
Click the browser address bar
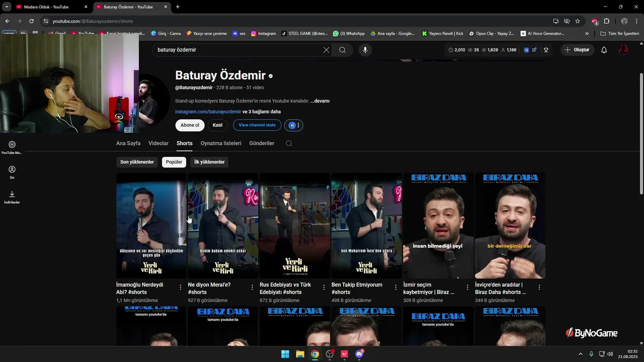297,21
